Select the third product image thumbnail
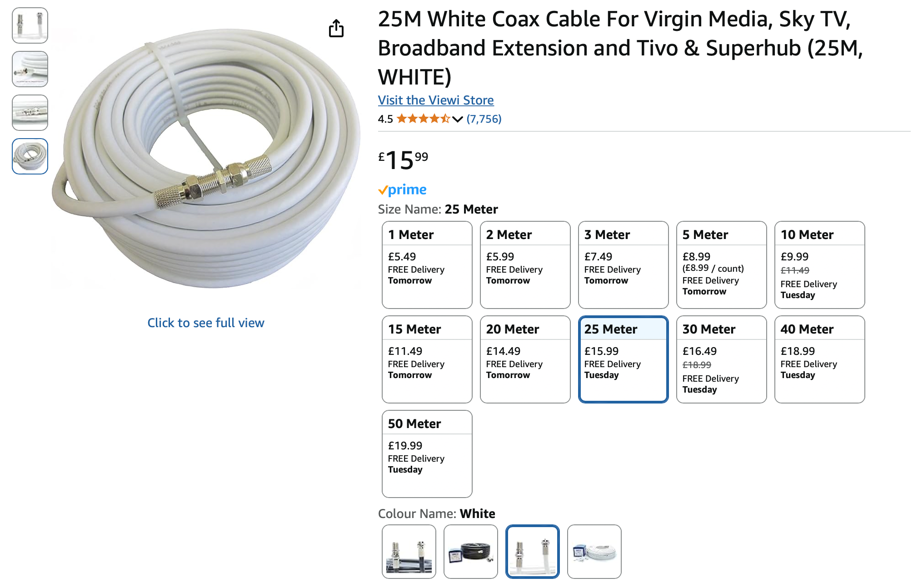Screen dimensions: 918x588 tap(30, 113)
